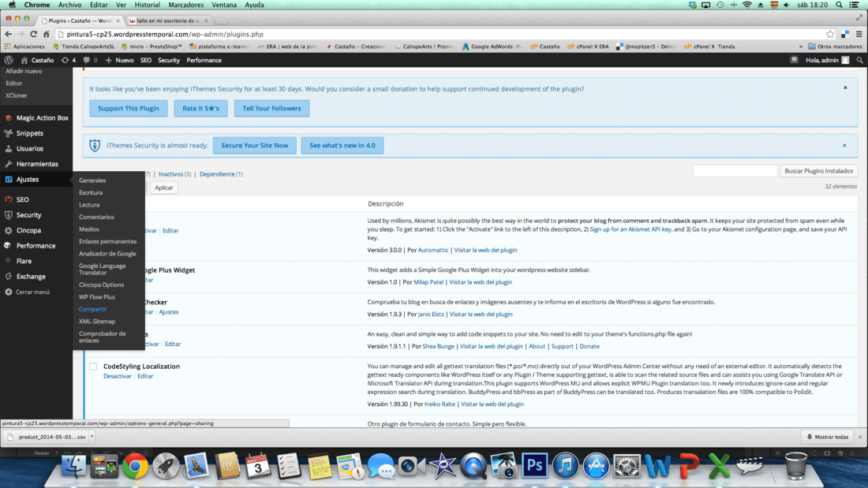Focus the plugin search input field
This screenshot has width=868, height=488.
(735, 171)
